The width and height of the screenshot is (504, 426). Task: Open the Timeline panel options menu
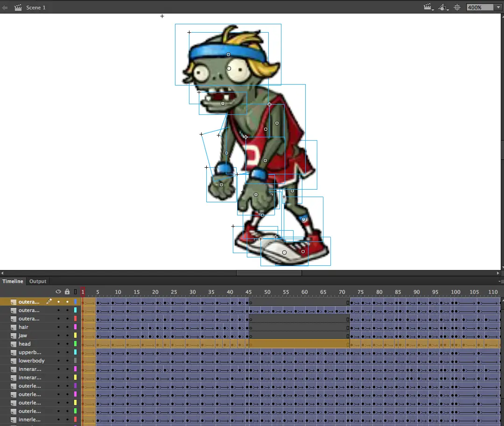pos(501,281)
